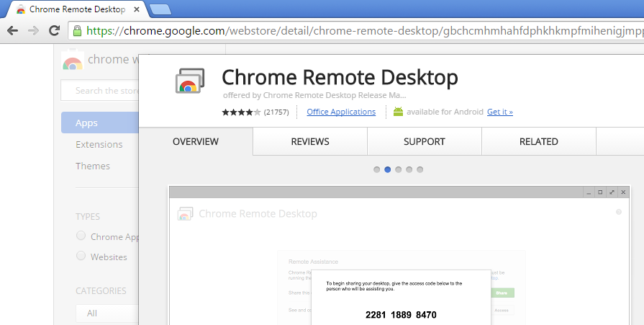Click the access code 2281 1889 8470

click(x=401, y=315)
